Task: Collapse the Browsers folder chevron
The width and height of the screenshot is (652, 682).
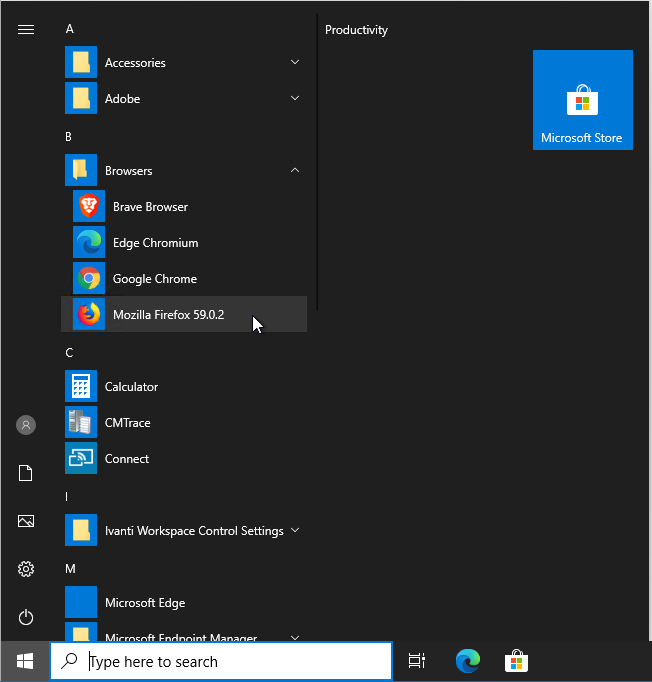Action: point(295,170)
